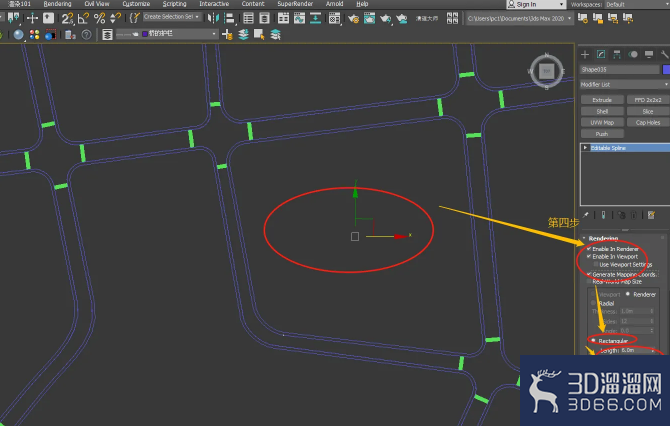Click the Use Pivot Point Center icon
Screen dimensions: 670x426
click(13, 18)
